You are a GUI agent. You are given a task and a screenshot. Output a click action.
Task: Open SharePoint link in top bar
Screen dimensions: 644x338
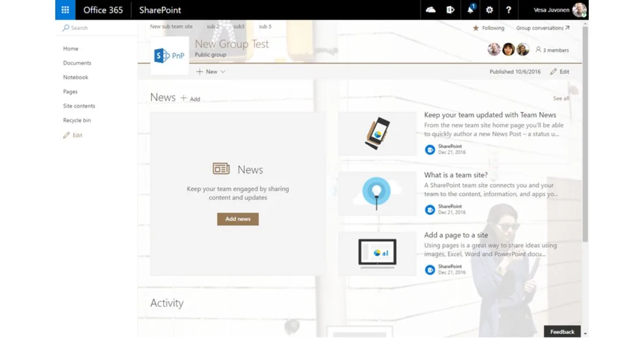[160, 10]
